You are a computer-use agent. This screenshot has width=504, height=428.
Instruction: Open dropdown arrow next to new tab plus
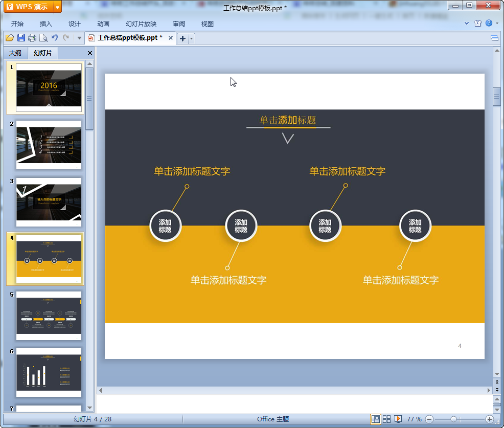point(192,38)
